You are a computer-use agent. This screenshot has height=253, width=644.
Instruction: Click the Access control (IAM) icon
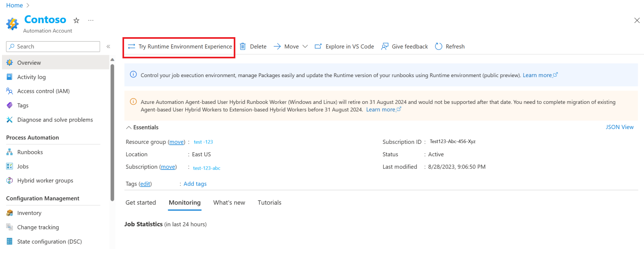point(10,91)
